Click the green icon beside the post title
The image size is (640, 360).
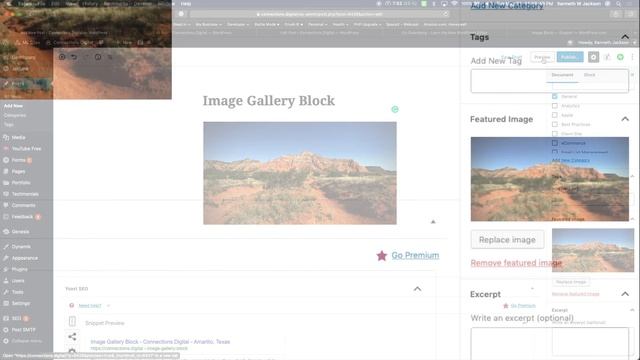click(395, 109)
